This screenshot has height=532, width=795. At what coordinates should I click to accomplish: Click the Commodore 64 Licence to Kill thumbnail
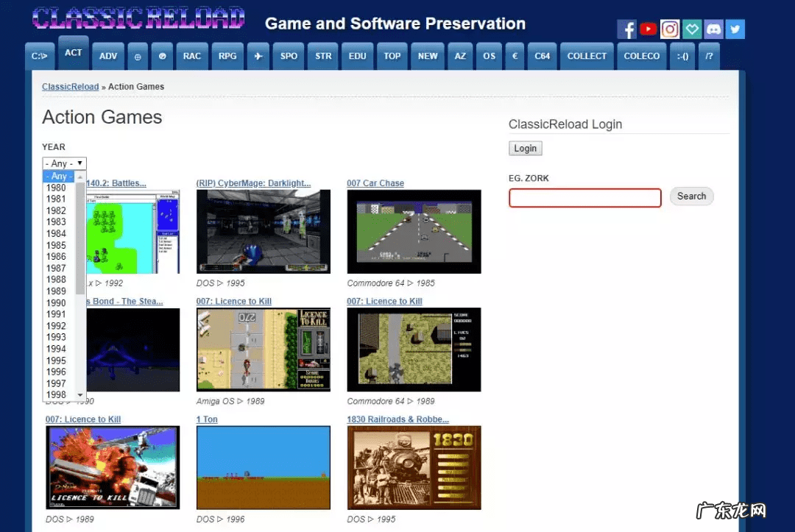coord(414,350)
